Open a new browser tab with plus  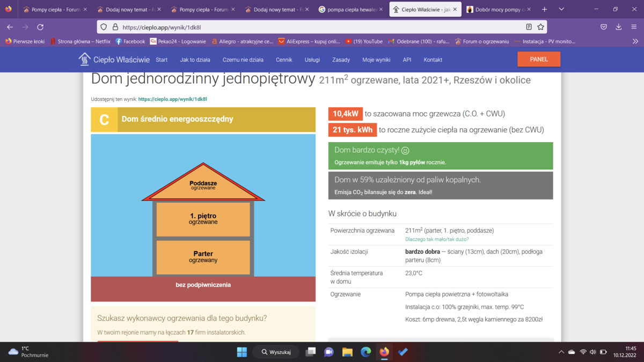click(544, 9)
